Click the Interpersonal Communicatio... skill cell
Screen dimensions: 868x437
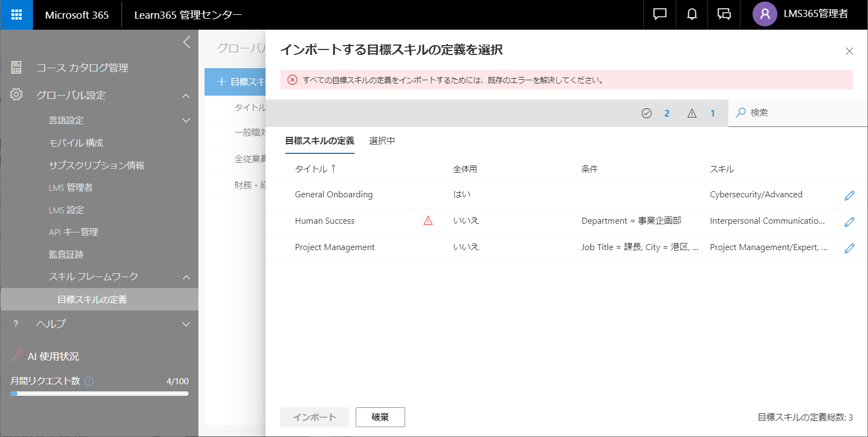(767, 221)
